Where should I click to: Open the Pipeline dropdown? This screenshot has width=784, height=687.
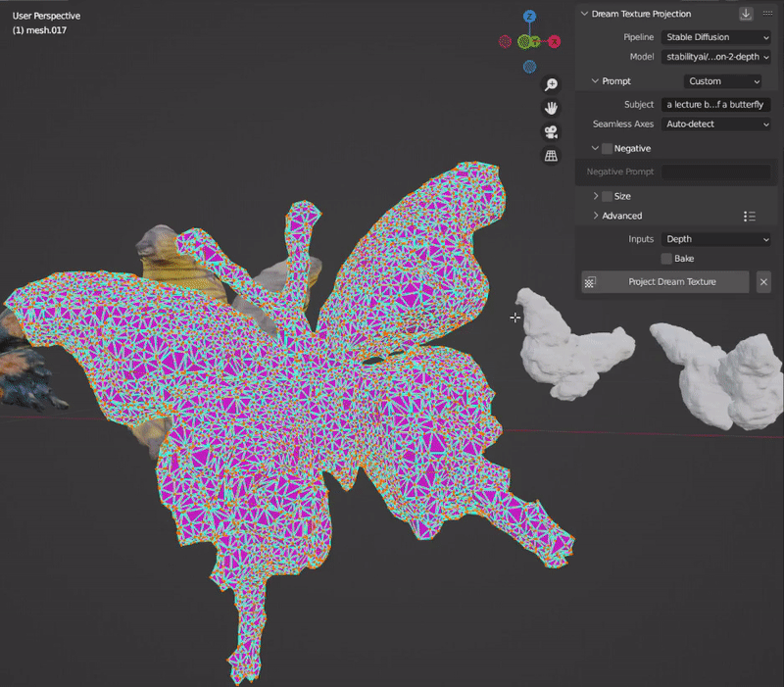[x=717, y=37]
